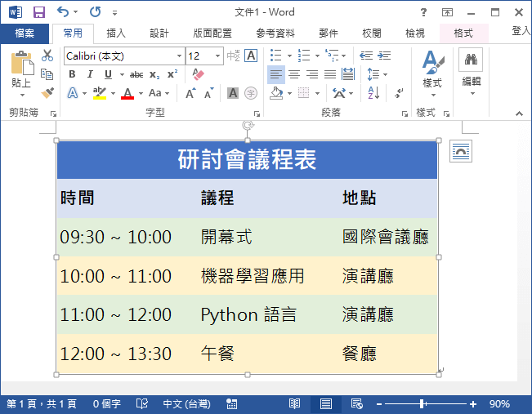
Task: Toggle Bold formatting
Action: point(72,74)
